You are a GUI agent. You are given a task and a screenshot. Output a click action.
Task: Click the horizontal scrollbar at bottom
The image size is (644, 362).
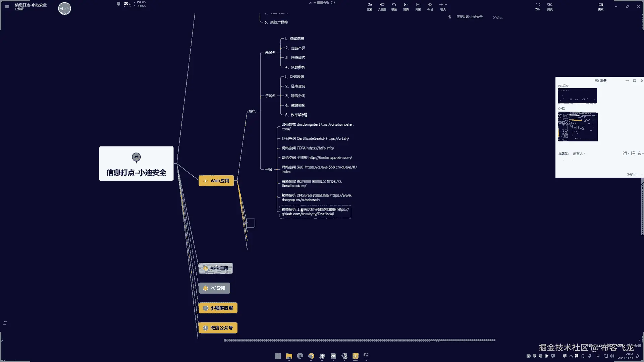pos(359,340)
